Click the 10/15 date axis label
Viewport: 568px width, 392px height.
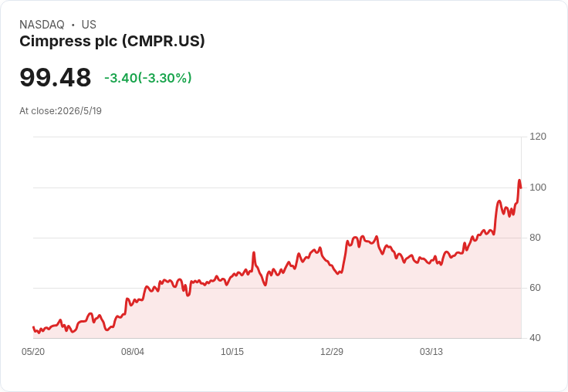[x=232, y=351]
